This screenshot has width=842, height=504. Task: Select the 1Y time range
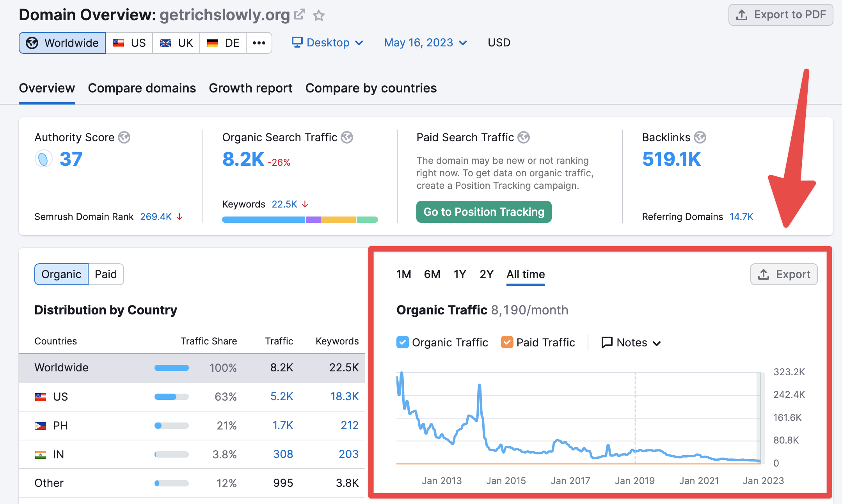[460, 274]
